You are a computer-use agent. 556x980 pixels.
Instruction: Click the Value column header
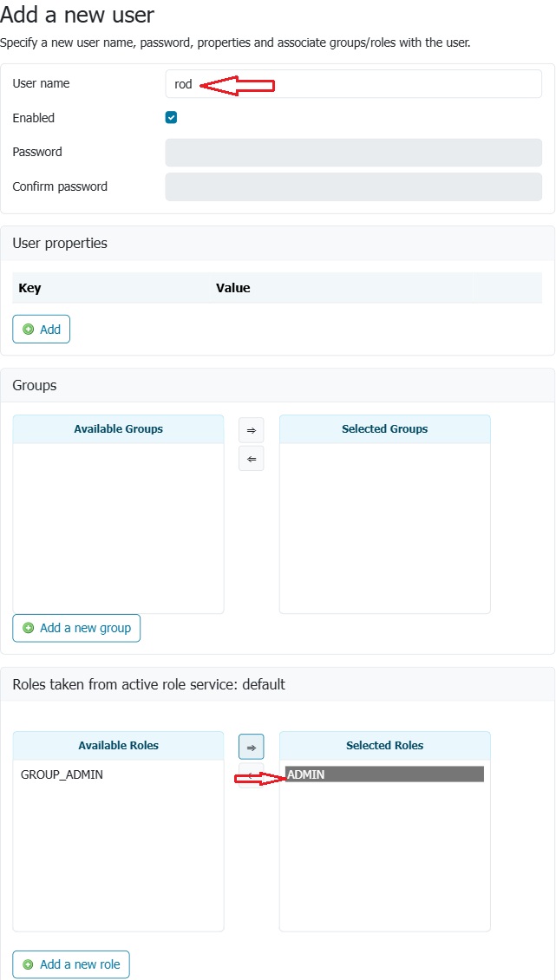pos(232,288)
